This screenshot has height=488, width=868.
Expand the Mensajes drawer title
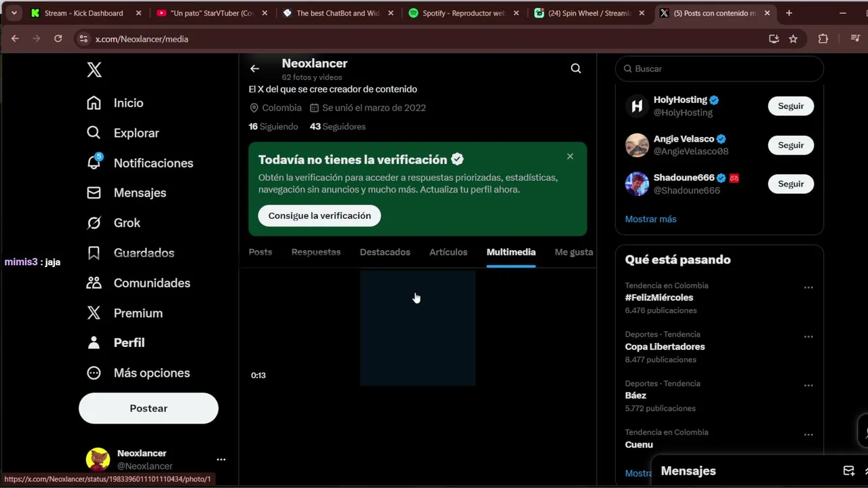[x=688, y=471]
